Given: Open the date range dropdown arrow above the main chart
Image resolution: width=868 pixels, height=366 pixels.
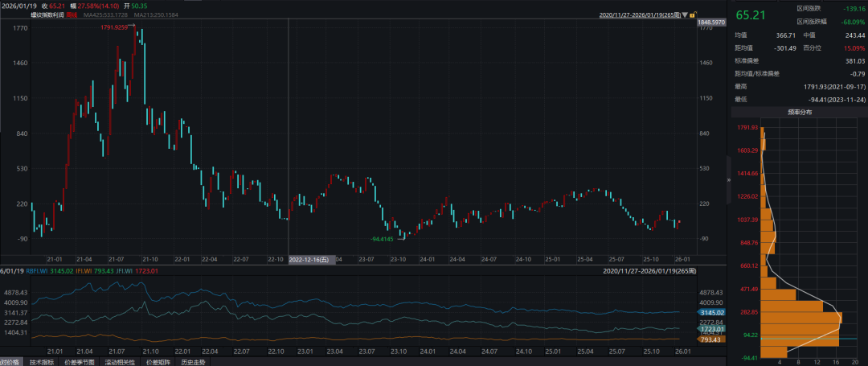Looking at the screenshot, I should (684, 15).
